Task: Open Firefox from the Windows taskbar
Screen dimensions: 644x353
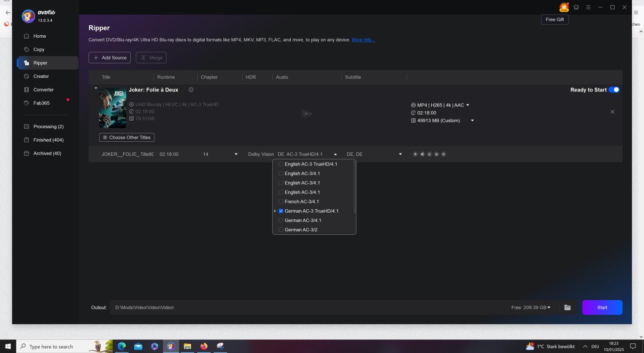Action: coord(204,346)
